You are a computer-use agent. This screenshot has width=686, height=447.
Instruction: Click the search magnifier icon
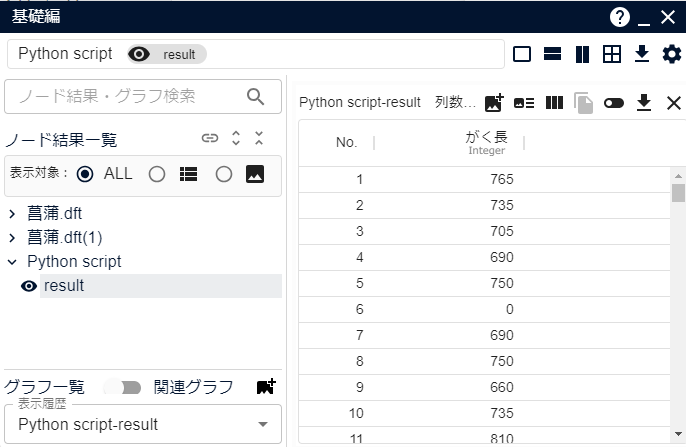tap(256, 96)
